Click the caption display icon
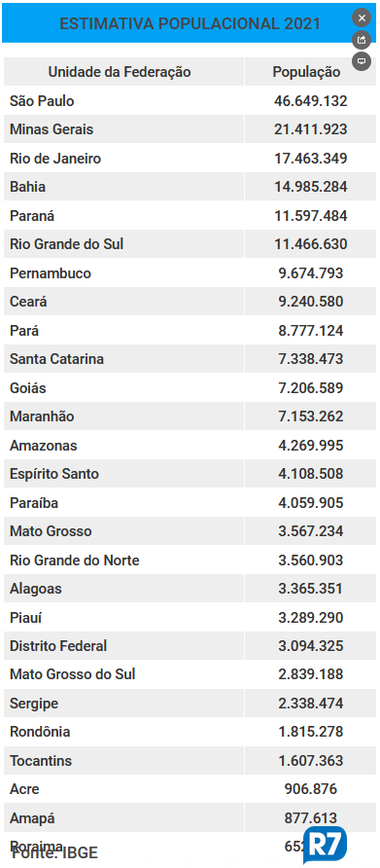380x868 pixels. (362, 60)
